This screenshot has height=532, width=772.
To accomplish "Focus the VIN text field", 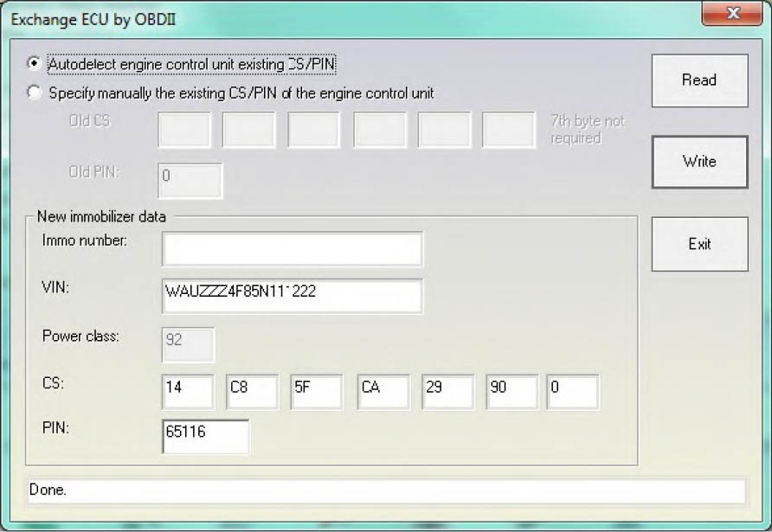I will click(292, 295).
